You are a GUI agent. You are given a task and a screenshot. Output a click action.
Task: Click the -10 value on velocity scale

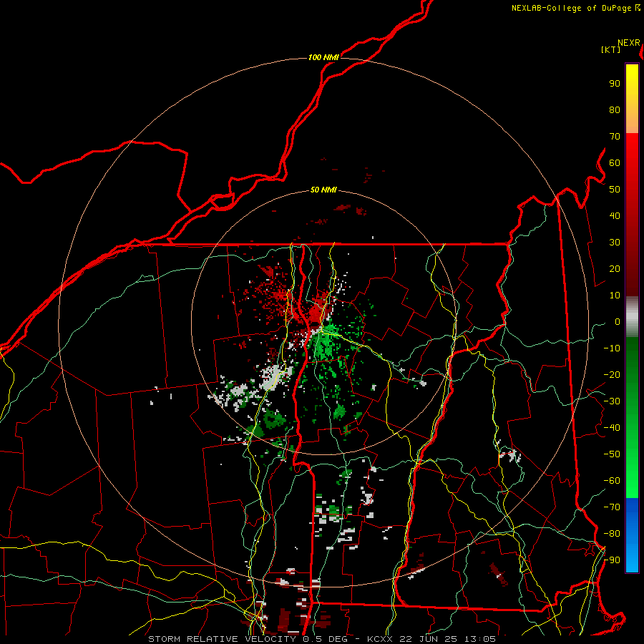click(x=612, y=348)
